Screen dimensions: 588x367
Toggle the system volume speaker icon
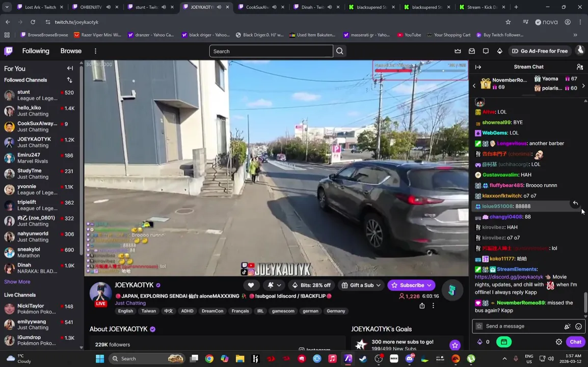coord(551,359)
